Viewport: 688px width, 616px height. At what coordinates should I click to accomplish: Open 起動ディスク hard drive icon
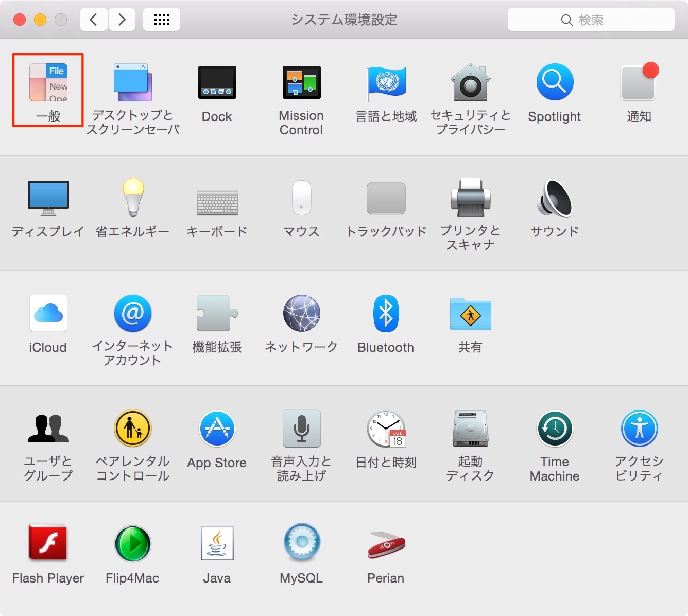pos(471,429)
